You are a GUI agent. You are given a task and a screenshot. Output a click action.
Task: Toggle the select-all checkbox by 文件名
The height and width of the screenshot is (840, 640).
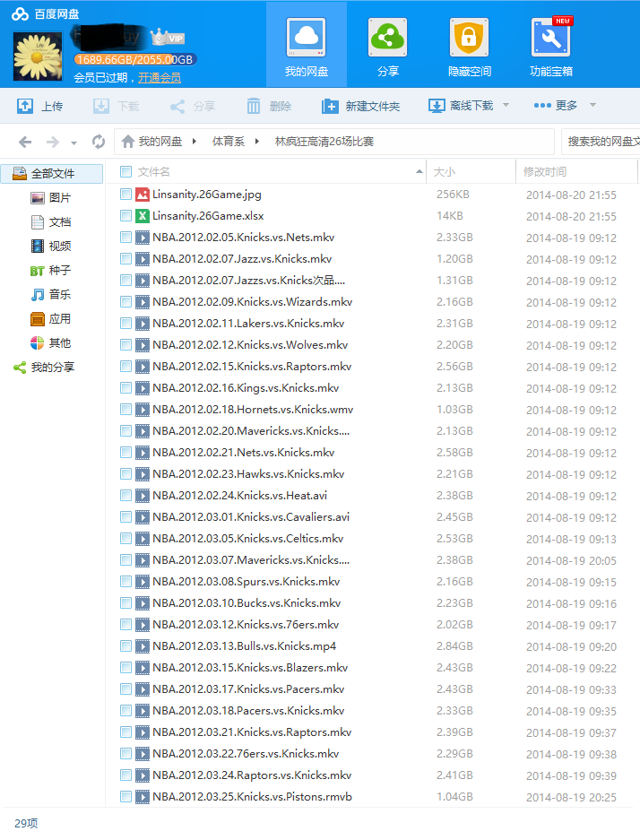click(x=125, y=171)
